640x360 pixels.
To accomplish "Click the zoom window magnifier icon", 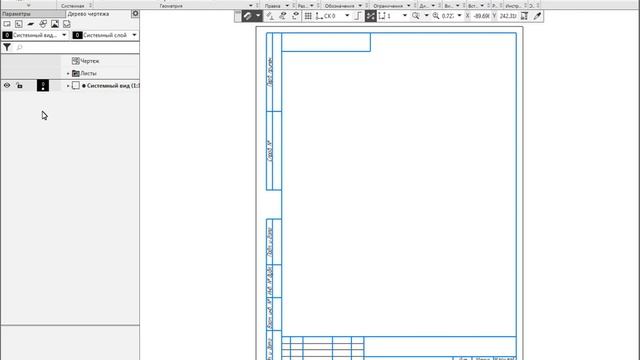I will [x=416, y=16].
